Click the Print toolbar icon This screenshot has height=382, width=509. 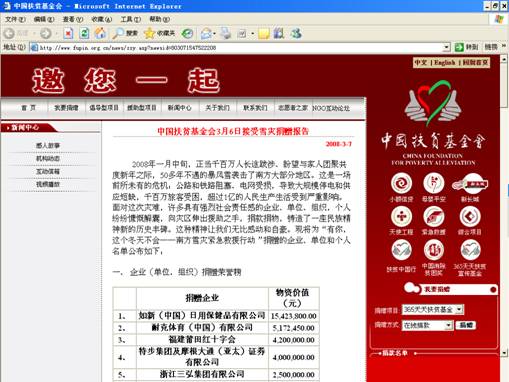click(226, 33)
